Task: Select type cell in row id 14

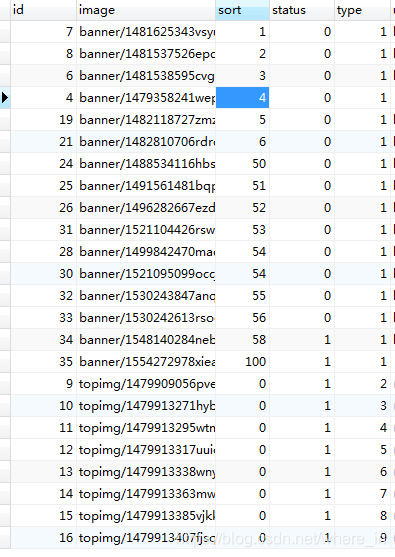Action: pos(362,494)
